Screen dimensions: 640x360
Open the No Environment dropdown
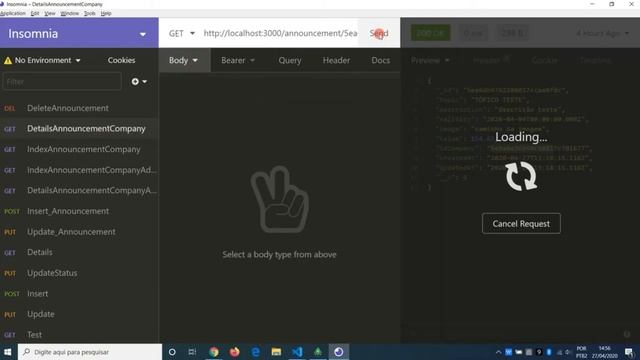pos(42,60)
